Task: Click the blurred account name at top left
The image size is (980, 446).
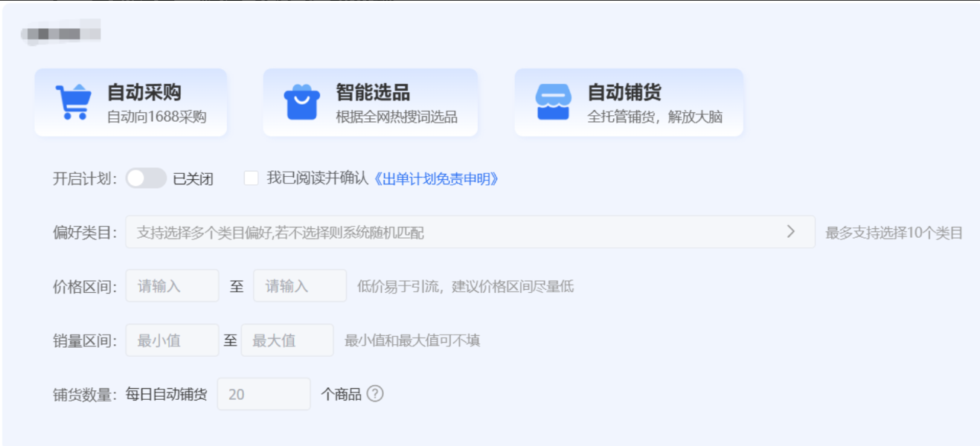Action: coord(61,34)
